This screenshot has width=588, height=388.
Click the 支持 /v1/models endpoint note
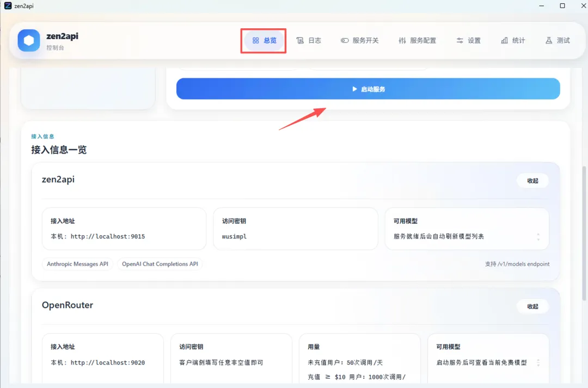tap(517, 264)
